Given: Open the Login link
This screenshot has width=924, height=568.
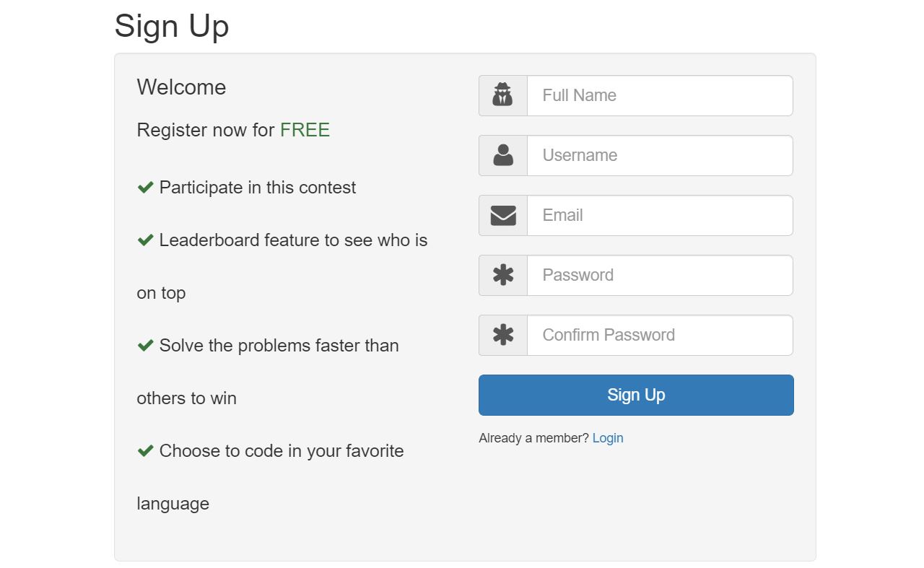Looking at the screenshot, I should [x=607, y=438].
